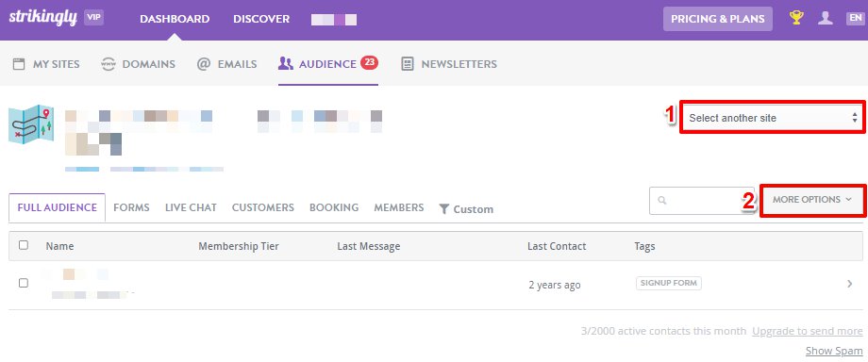Viewport: 868px width, 362px height.
Task: Expand the More Options menu
Action: click(x=812, y=200)
